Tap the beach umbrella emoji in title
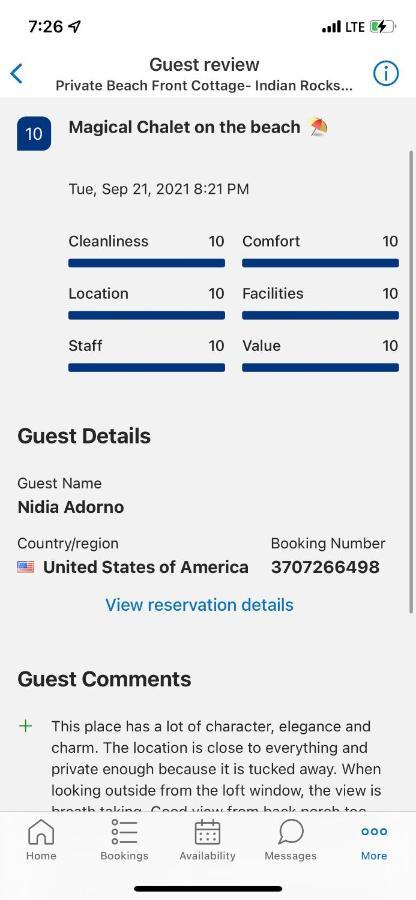This screenshot has height=900, width=416. coord(318,127)
